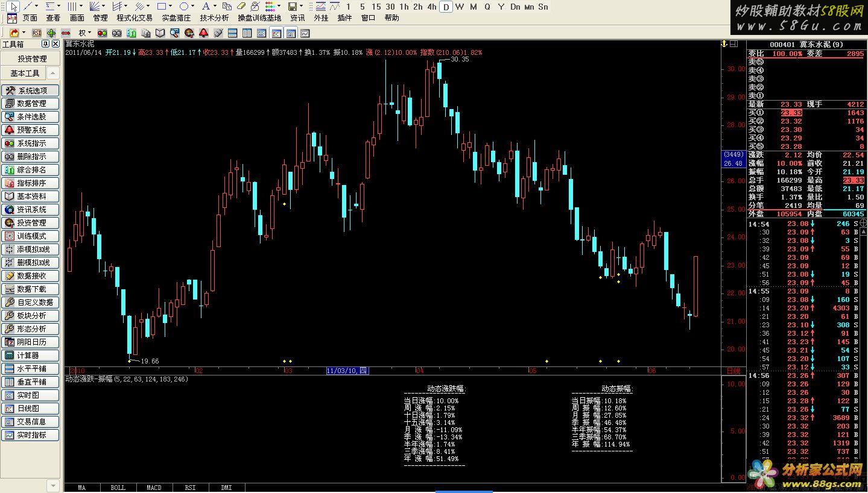Click the green plus zoom-in icon
This screenshot has height=493, width=868.
point(51,33)
